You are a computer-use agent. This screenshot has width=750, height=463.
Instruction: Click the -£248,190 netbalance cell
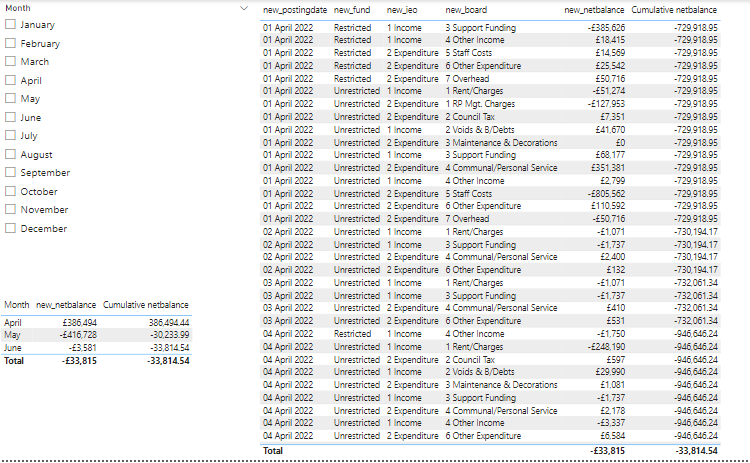(606, 347)
